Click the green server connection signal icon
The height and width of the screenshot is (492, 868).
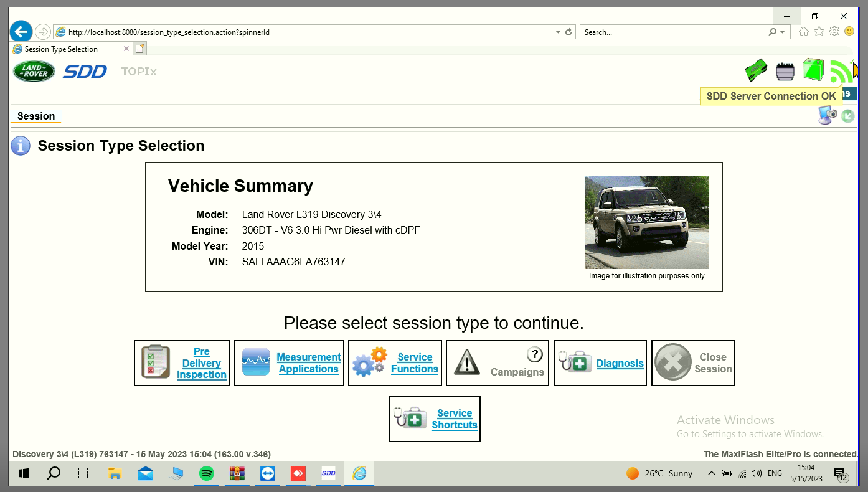tap(841, 72)
